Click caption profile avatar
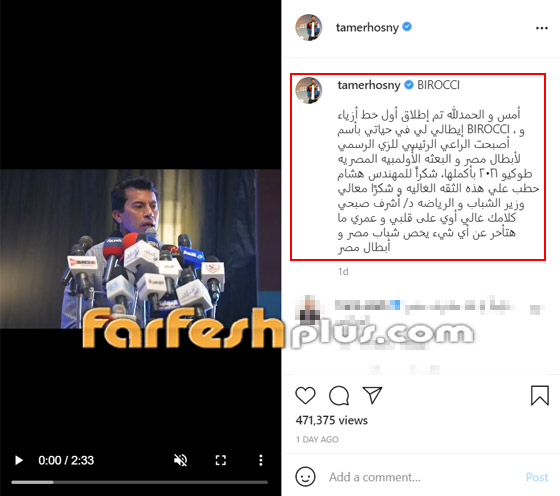Viewport: 560px width, 496px height. click(309, 90)
